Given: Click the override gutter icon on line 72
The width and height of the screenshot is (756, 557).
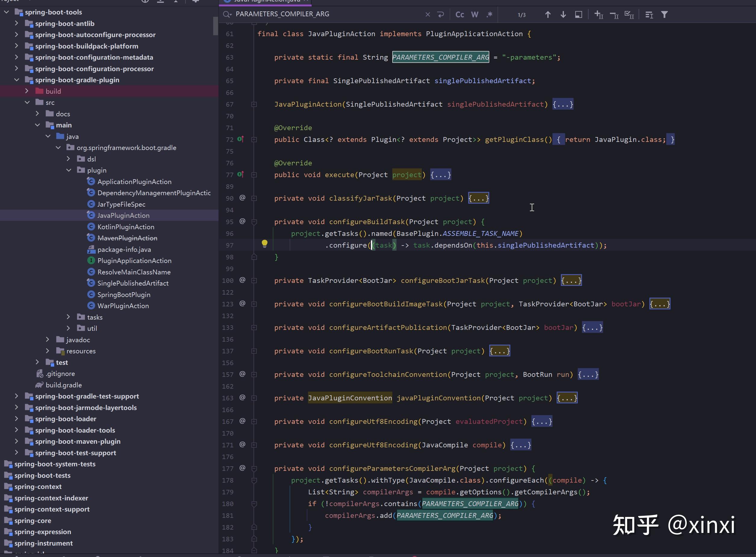Looking at the screenshot, I should 241,139.
